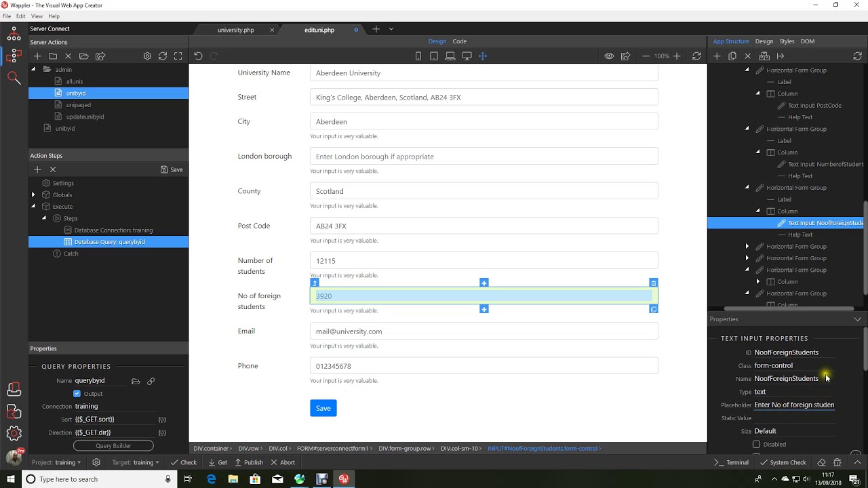Open Windows Start menu
The height and width of the screenshot is (488, 868).
(11, 479)
